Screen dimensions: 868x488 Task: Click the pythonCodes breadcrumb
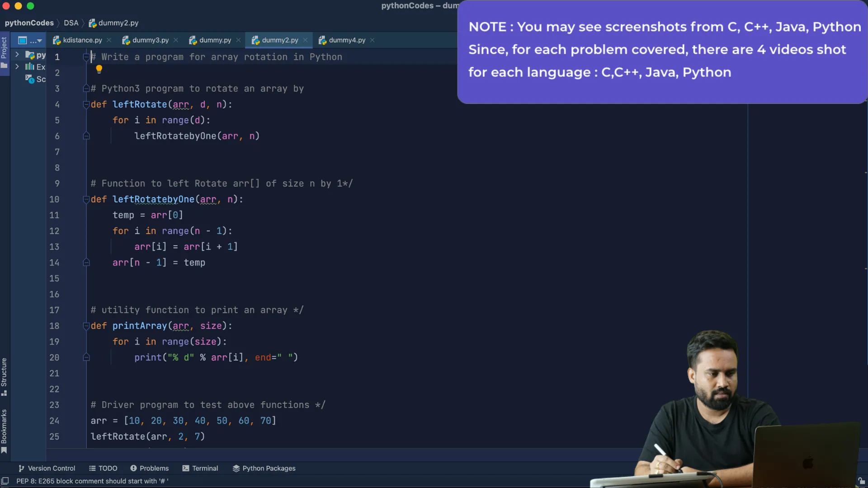coord(29,23)
